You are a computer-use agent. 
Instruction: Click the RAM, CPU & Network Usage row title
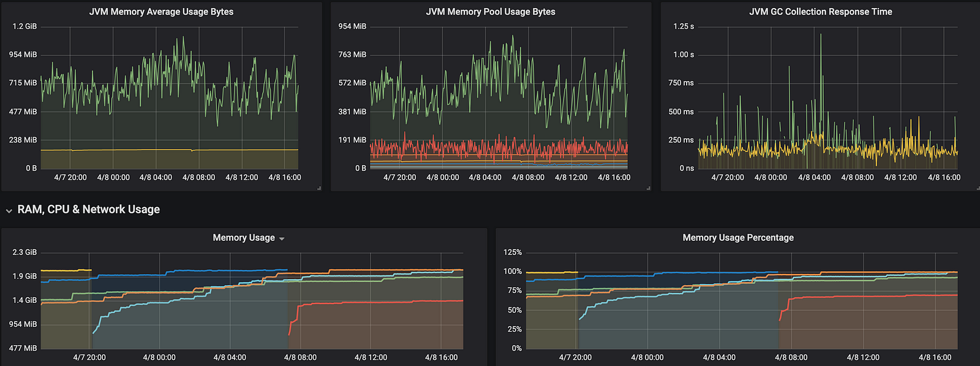[88, 210]
